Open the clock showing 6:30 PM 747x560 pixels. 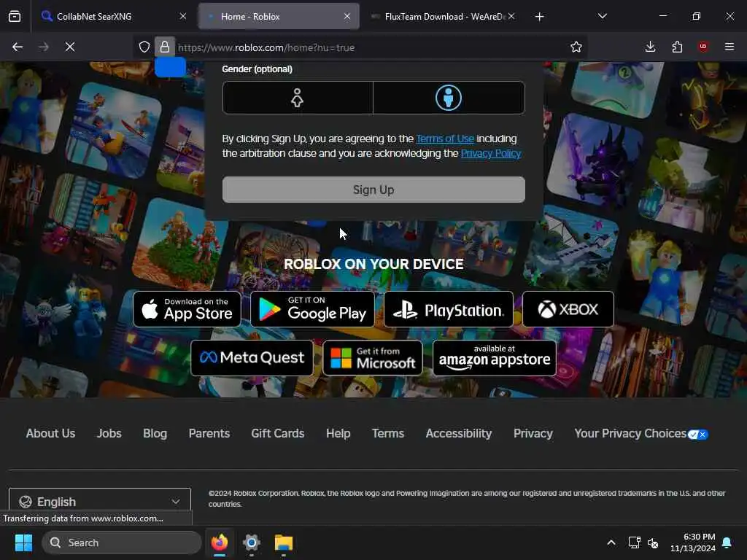pos(693,542)
